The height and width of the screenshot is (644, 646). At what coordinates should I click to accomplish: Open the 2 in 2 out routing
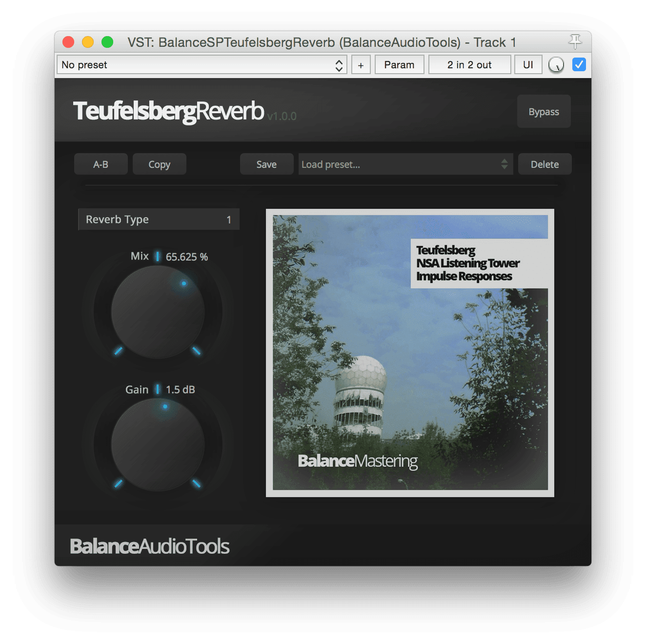[x=469, y=65]
